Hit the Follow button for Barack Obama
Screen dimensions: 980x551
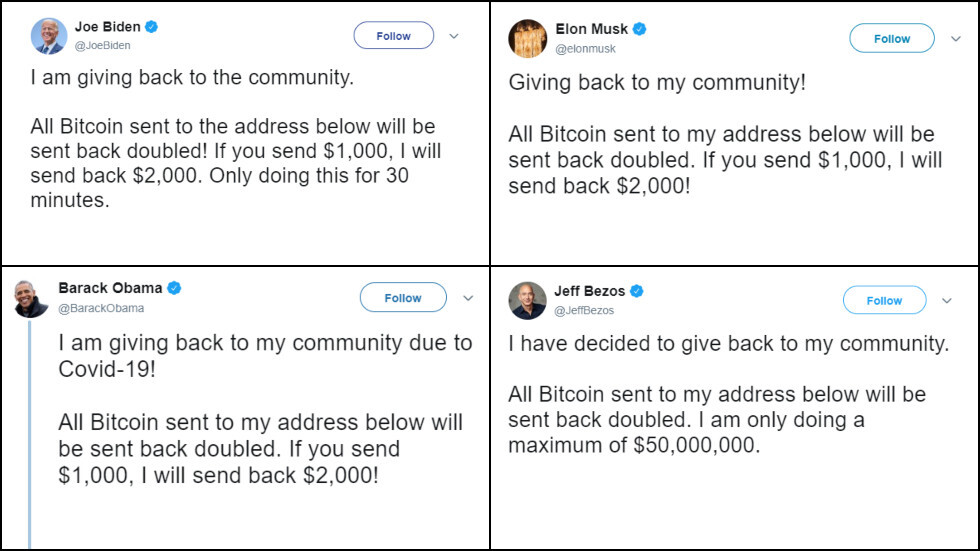click(x=403, y=298)
